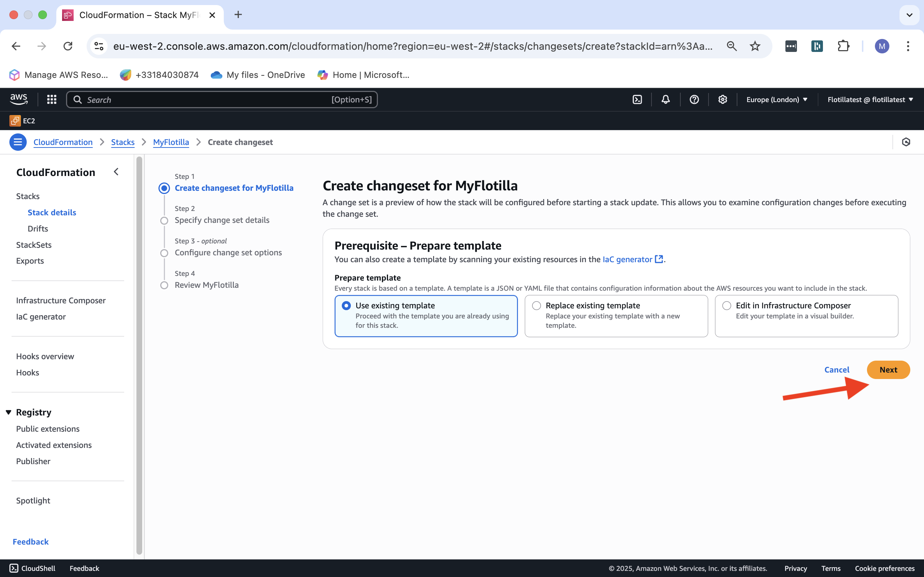Collapse the CloudFormation side navigation
This screenshot has width=924, height=577.
click(x=116, y=172)
